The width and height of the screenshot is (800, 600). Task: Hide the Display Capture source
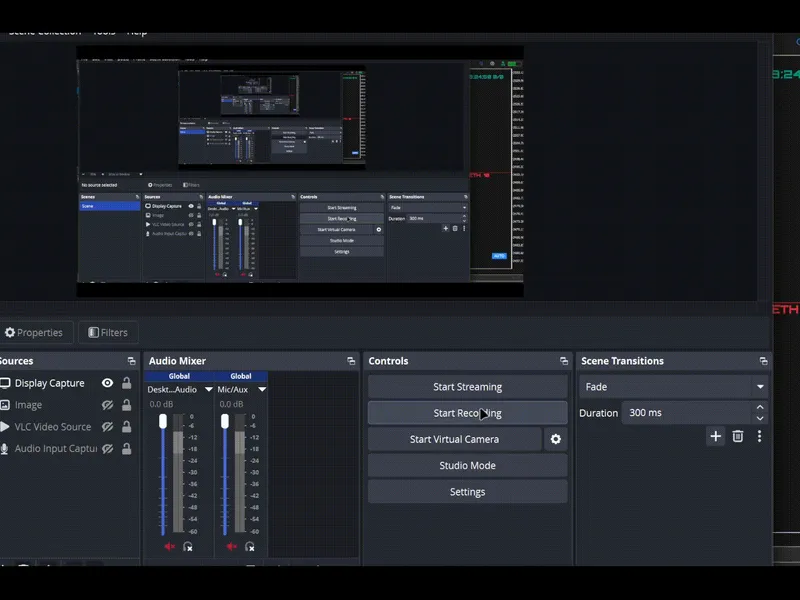coord(107,383)
